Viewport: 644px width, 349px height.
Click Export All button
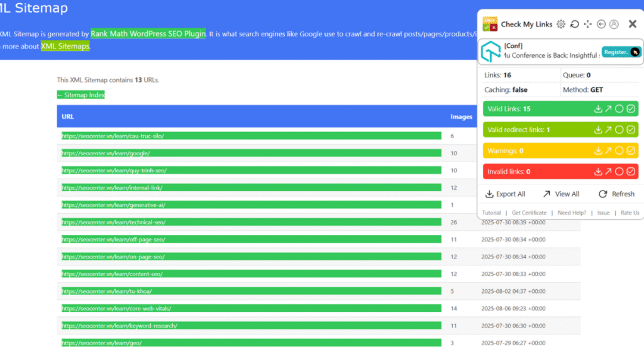tap(506, 194)
